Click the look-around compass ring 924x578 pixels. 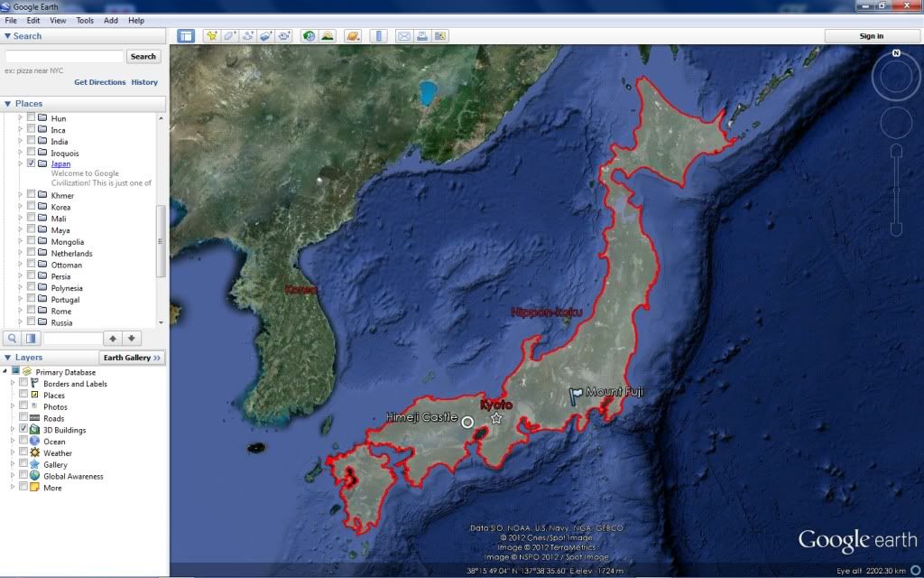[896, 77]
